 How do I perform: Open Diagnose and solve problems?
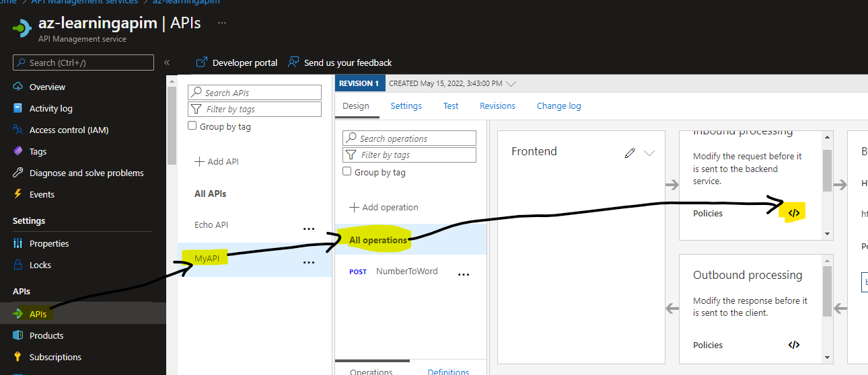click(x=86, y=173)
